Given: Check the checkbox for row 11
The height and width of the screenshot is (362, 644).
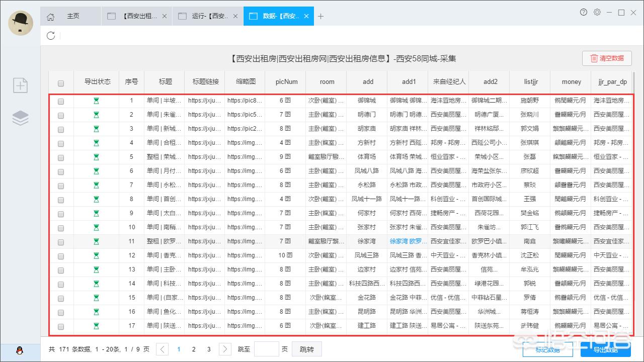Looking at the screenshot, I should (x=61, y=242).
